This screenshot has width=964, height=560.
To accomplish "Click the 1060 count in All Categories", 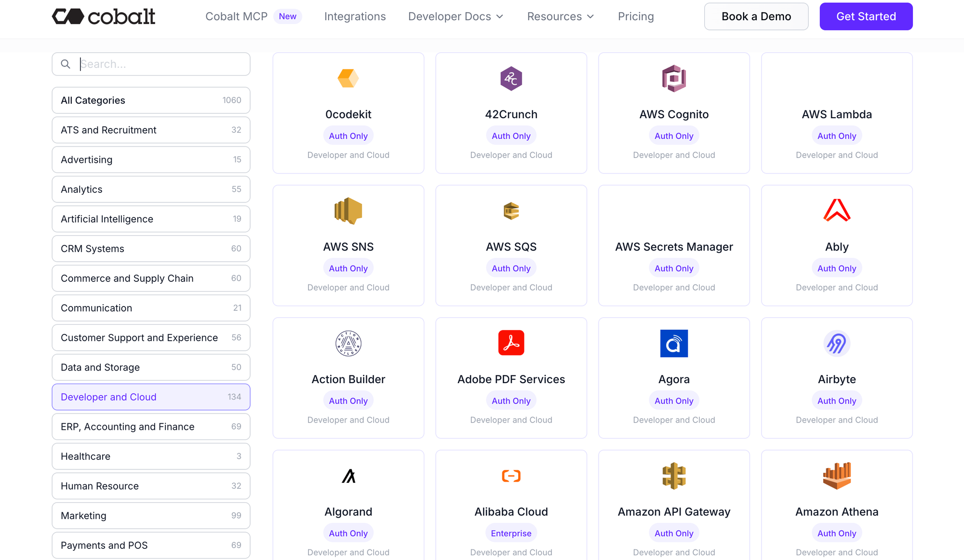I will [232, 100].
